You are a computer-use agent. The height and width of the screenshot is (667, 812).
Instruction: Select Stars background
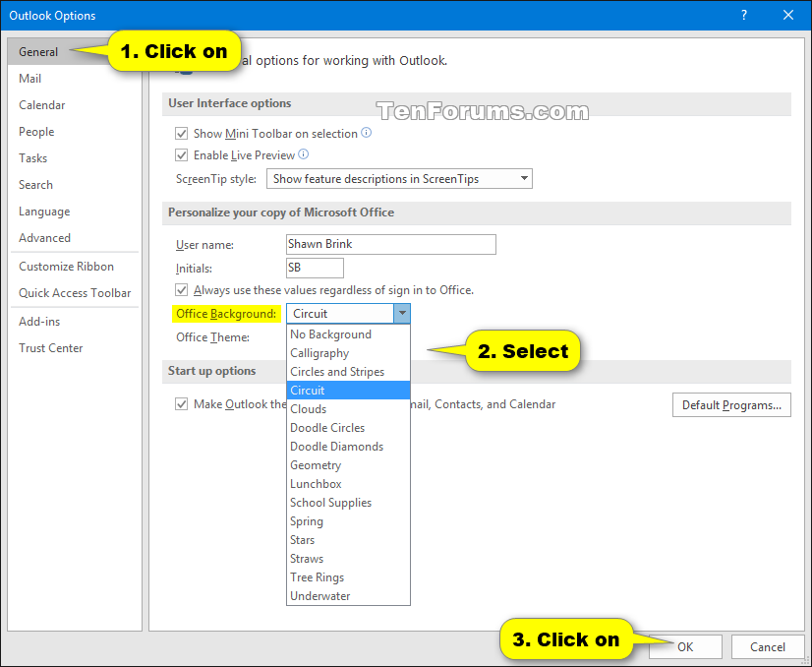tap(348, 540)
